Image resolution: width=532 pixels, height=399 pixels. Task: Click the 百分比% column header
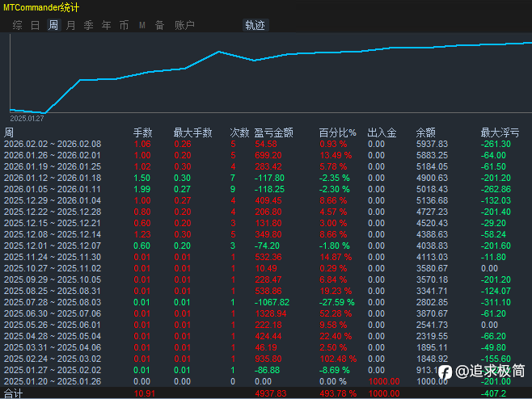(338, 132)
